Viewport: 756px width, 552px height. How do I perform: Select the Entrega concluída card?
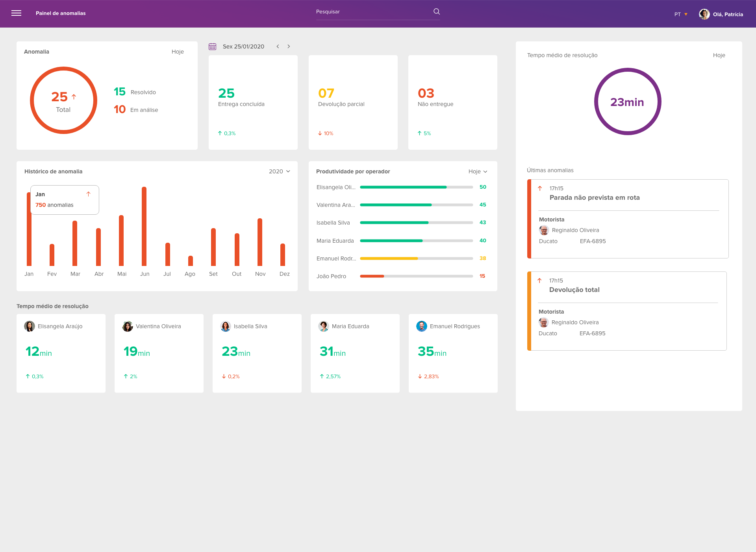coord(253,102)
